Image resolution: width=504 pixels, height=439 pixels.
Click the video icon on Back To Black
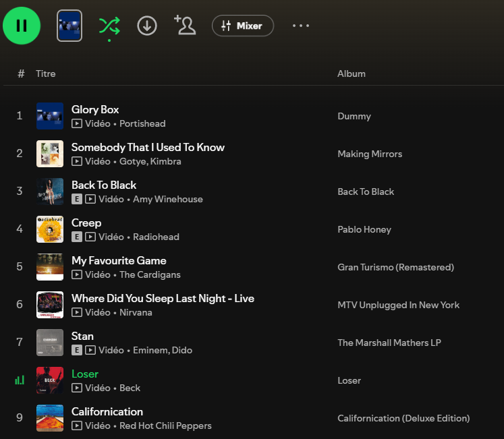pyautogui.click(x=90, y=199)
